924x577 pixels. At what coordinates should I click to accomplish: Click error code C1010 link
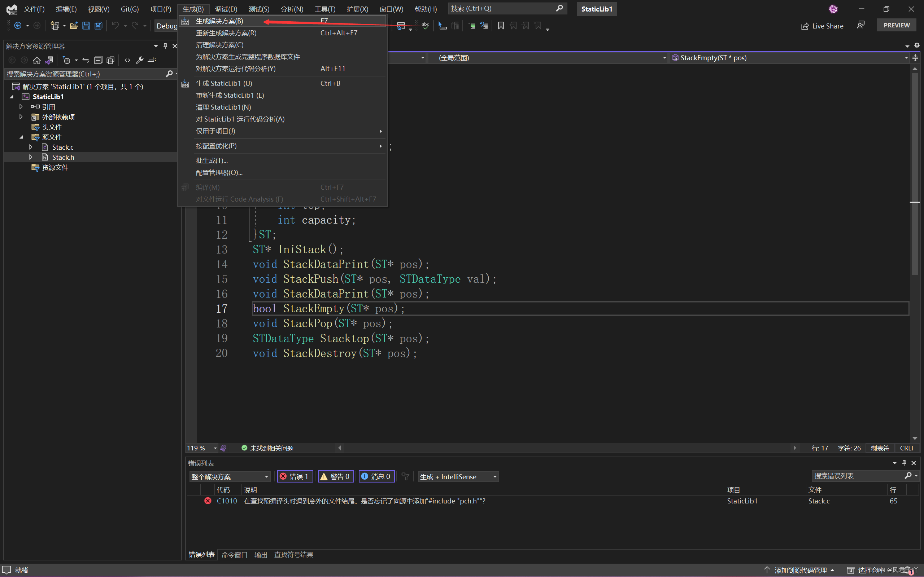coord(227,501)
